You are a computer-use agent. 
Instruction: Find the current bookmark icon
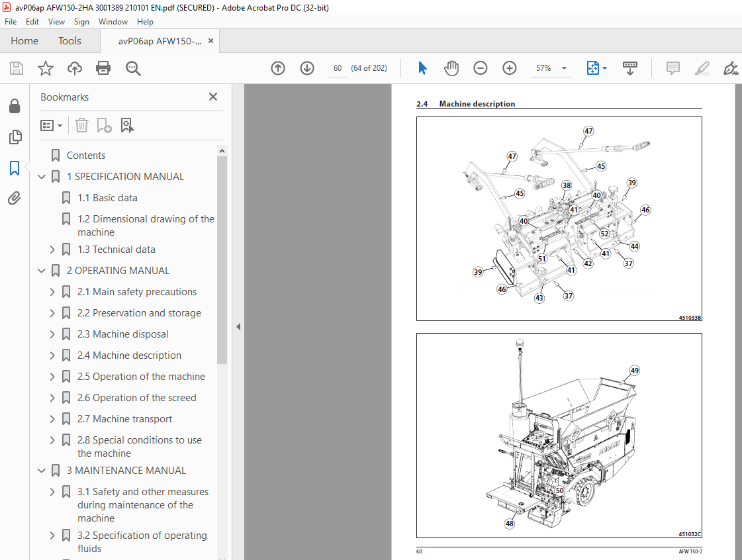[127, 126]
